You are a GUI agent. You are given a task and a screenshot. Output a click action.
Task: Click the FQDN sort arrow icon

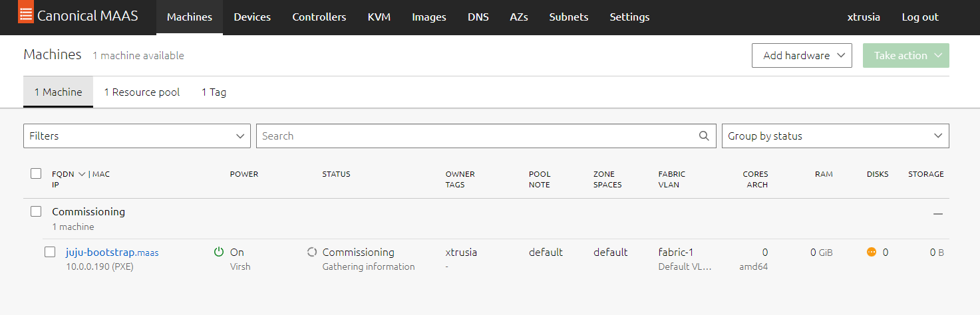pos(82,174)
